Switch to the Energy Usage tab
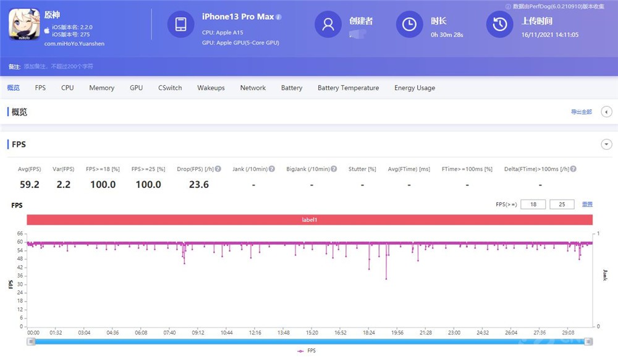618x364 pixels. point(415,88)
